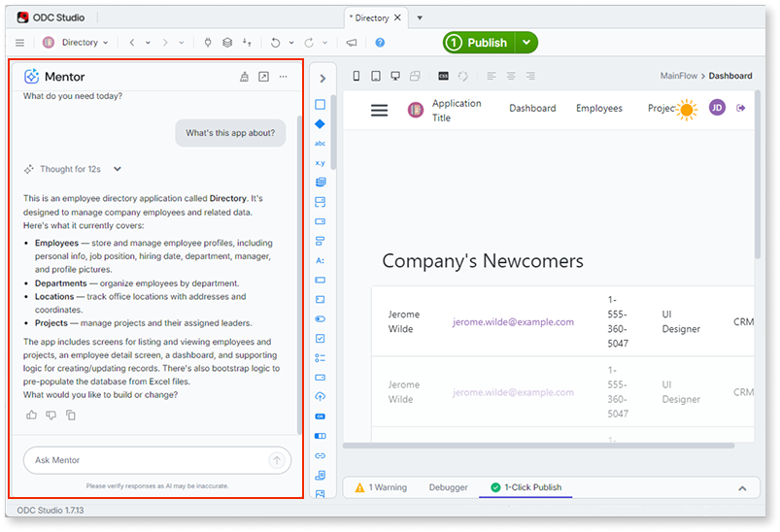Expand the widget bar with chevron

[322, 79]
